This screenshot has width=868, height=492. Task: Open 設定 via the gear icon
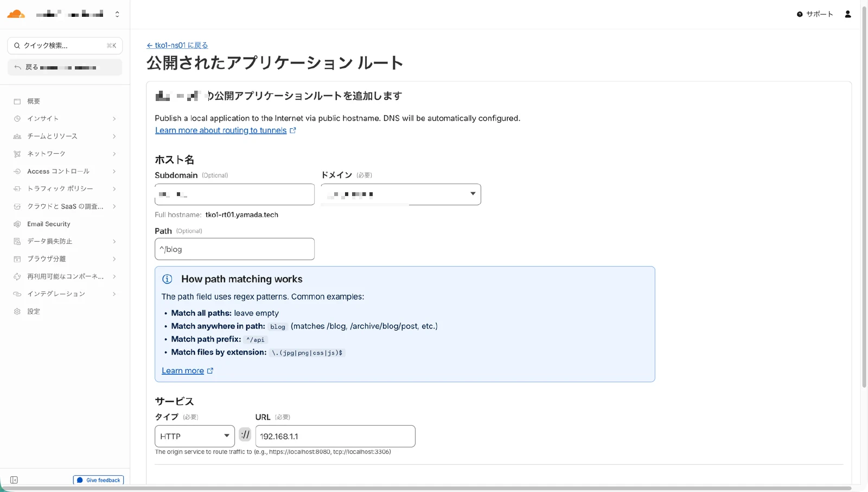17,311
